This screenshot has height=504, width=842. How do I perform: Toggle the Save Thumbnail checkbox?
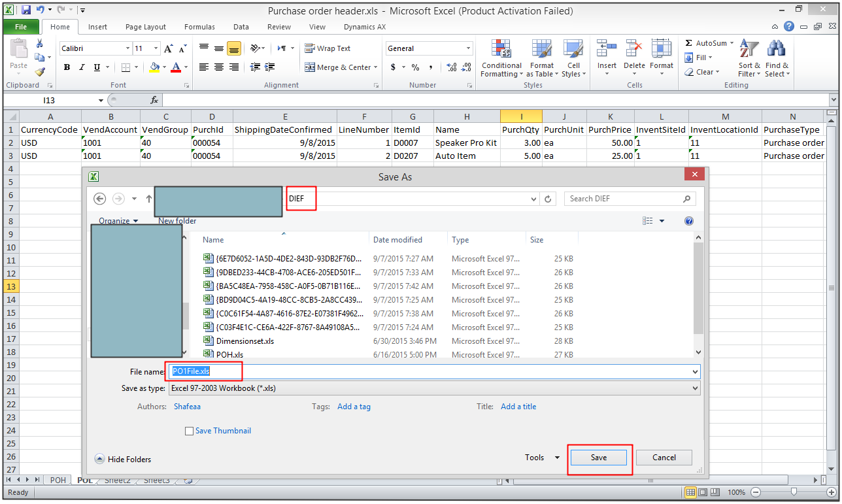coord(190,431)
